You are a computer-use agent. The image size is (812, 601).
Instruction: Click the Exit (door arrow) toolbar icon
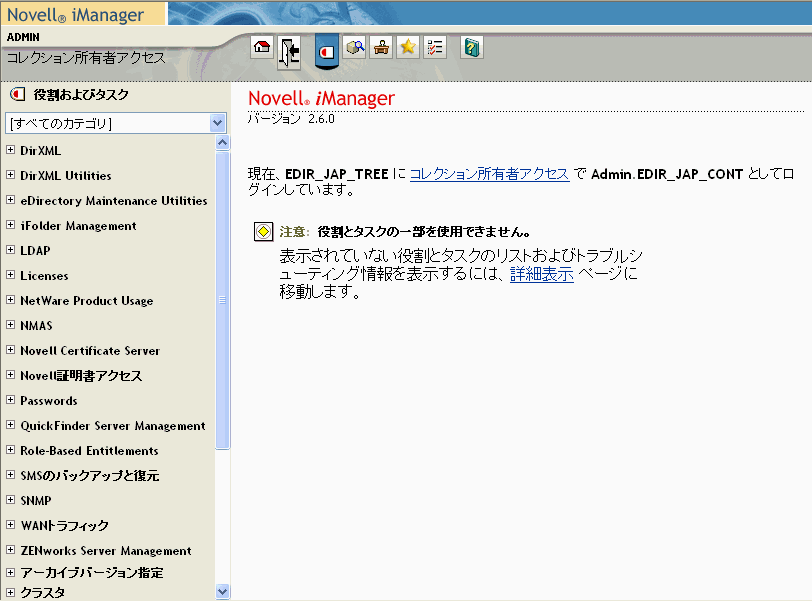pos(289,52)
